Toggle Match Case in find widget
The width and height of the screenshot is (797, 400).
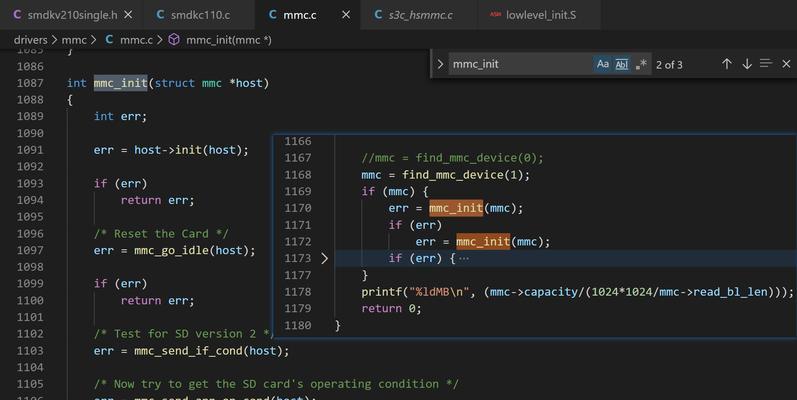603,64
